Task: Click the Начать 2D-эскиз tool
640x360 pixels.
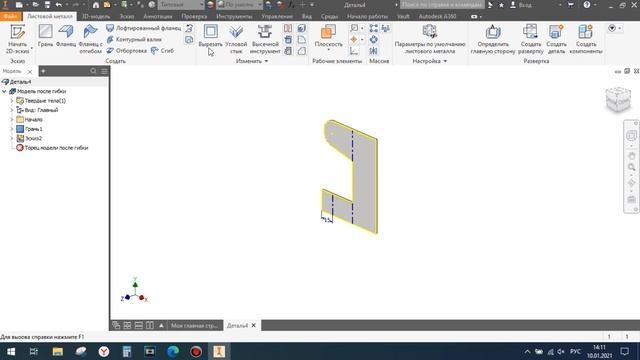Action: coord(18,39)
